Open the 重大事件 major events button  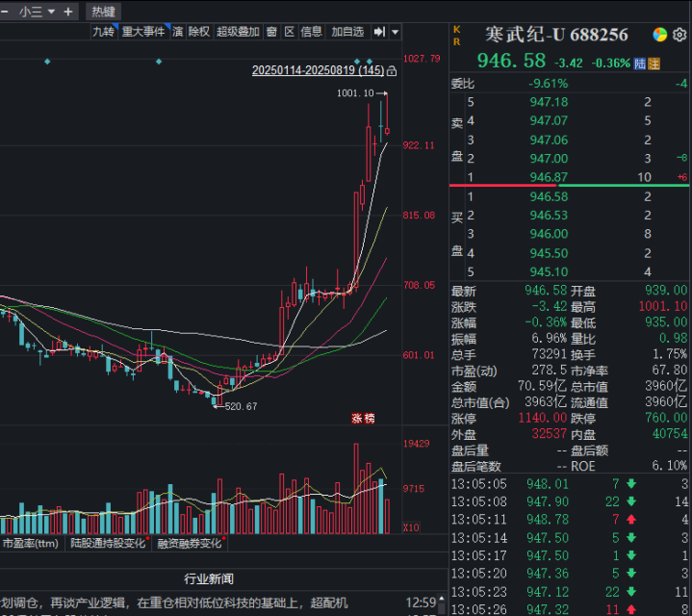click(x=143, y=32)
